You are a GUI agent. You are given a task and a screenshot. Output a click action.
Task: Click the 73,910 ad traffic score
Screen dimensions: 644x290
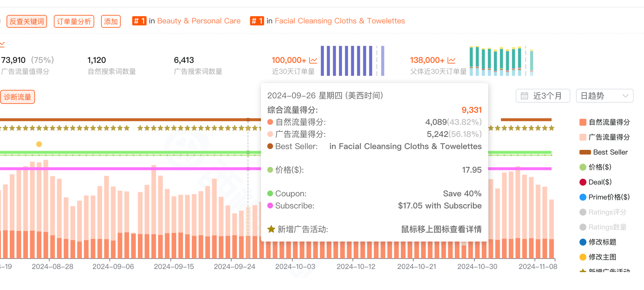[13, 60]
